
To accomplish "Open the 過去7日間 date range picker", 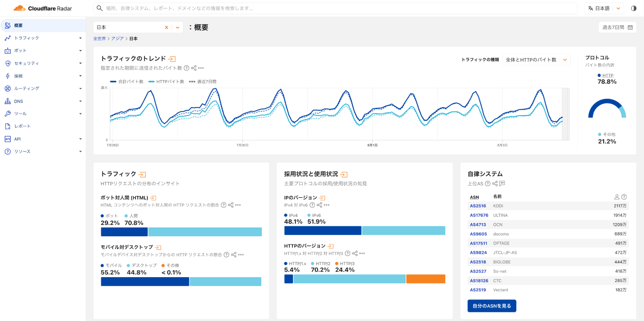I will [x=617, y=27].
